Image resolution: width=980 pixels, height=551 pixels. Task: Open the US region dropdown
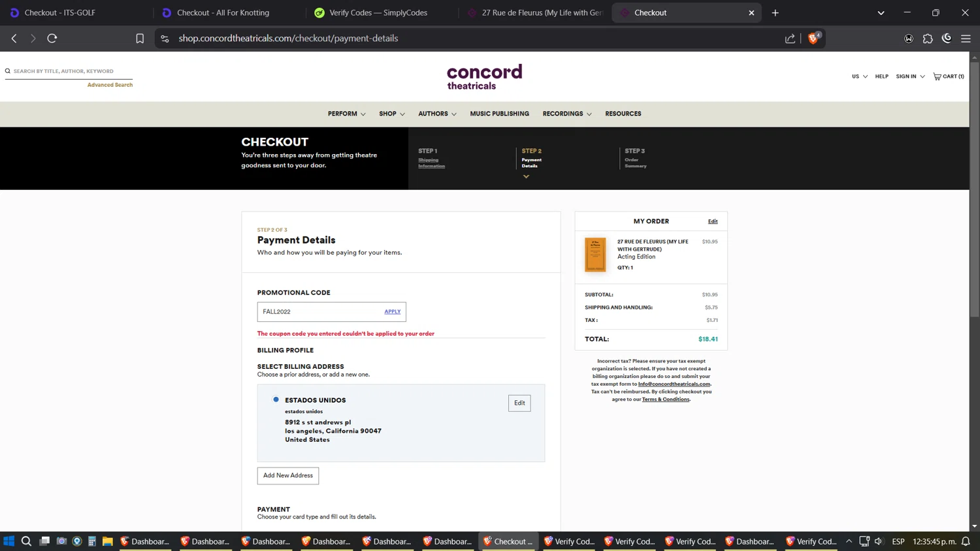click(859, 76)
